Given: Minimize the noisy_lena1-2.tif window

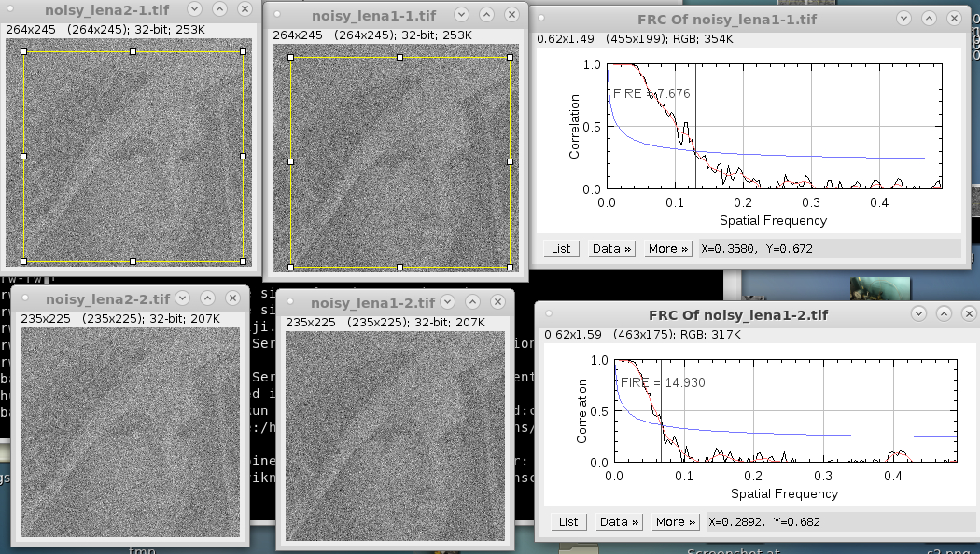Looking at the screenshot, I should pyautogui.click(x=448, y=302).
